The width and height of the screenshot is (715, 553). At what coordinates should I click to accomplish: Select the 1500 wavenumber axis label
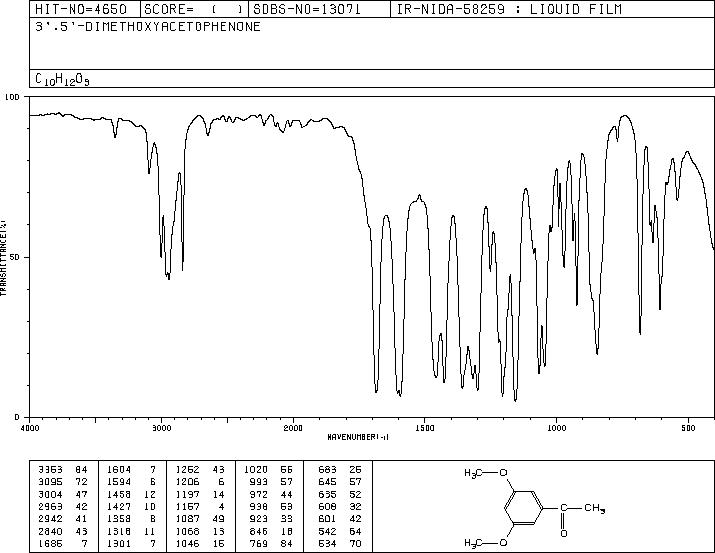[425, 428]
